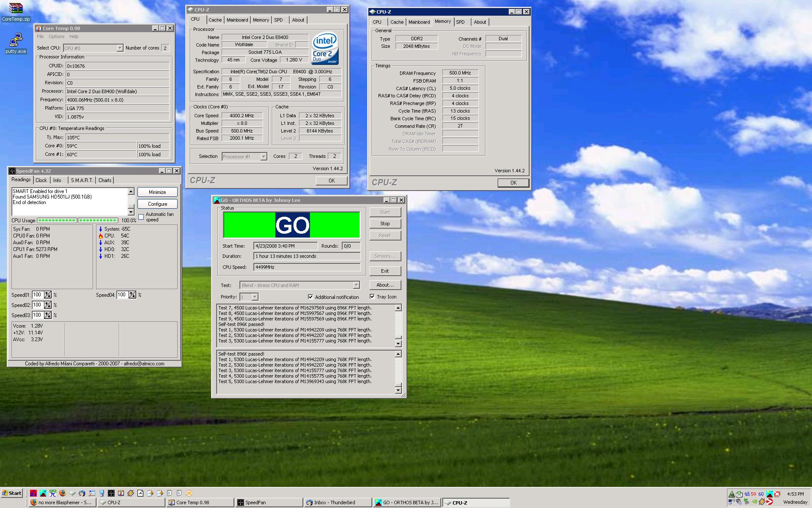This screenshot has height=508, width=812.
Task: Switch to the Charts tab in SpeedFan
Action: click(105, 180)
